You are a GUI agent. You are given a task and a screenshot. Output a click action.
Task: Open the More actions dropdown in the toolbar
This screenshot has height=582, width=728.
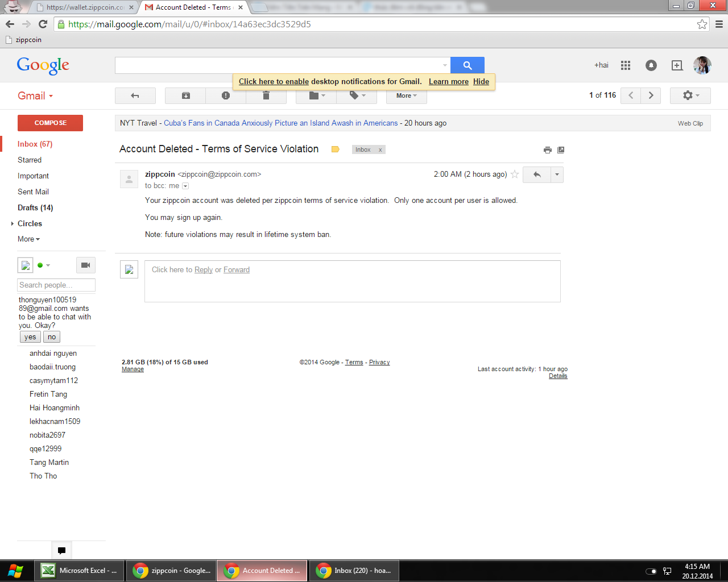[x=406, y=95]
